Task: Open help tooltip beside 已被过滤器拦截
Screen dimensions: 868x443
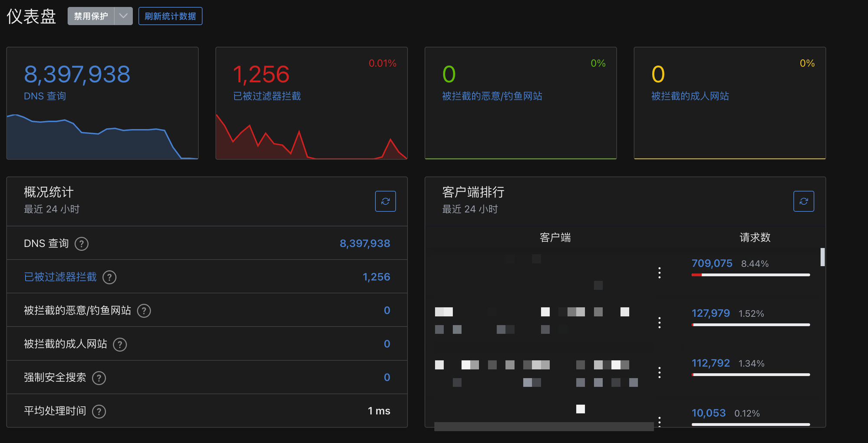Action: pos(109,277)
